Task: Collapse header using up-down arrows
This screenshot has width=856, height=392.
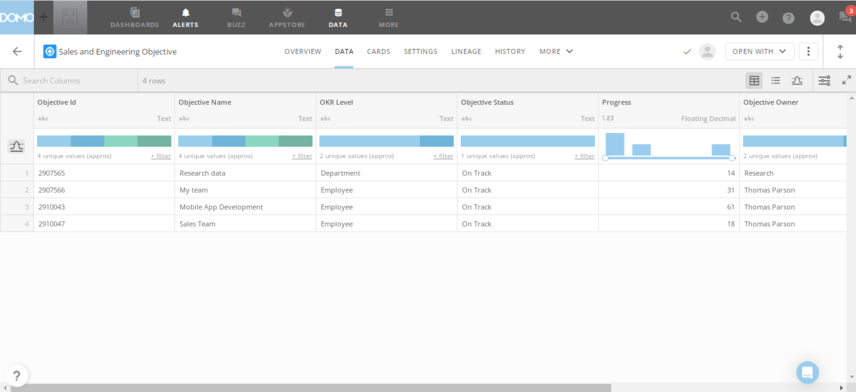Action: pyautogui.click(x=840, y=52)
